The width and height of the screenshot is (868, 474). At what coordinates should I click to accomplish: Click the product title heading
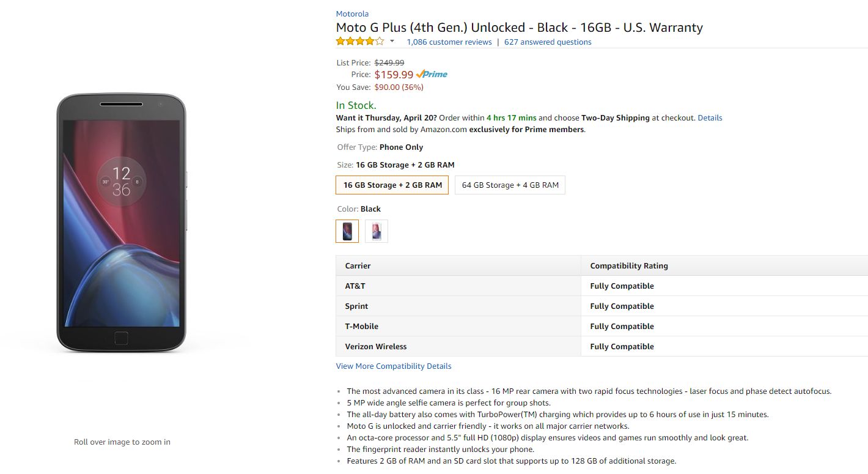pyautogui.click(x=519, y=28)
